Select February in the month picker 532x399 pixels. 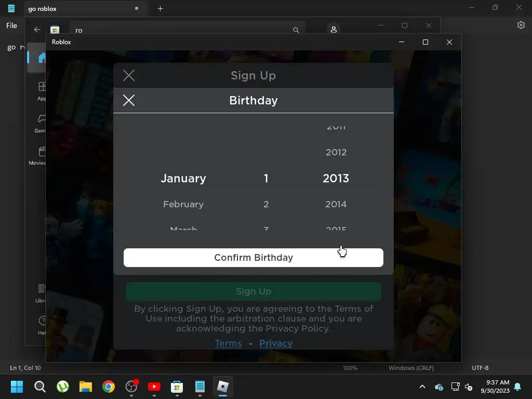point(183,204)
